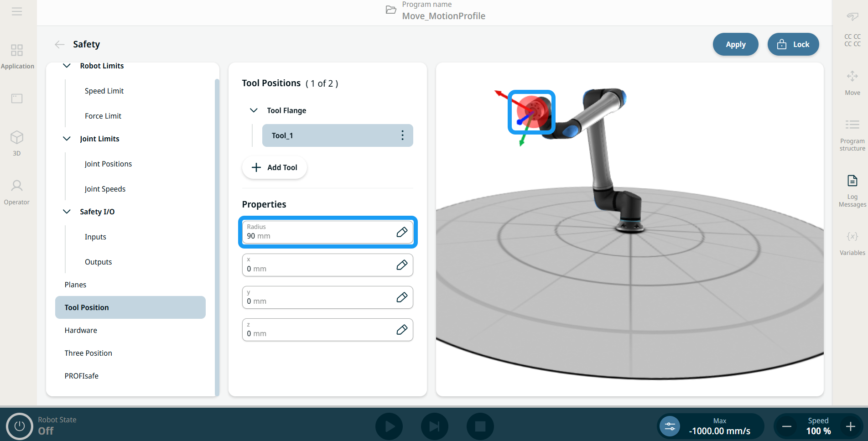Select Hardware in the safety menu
Viewport: 868px width, 441px height.
click(81, 330)
